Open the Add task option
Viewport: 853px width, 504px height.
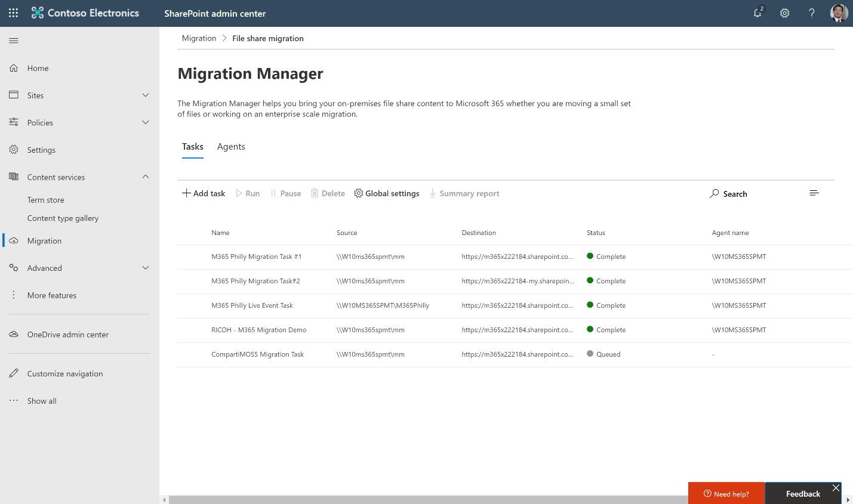click(x=203, y=193)
